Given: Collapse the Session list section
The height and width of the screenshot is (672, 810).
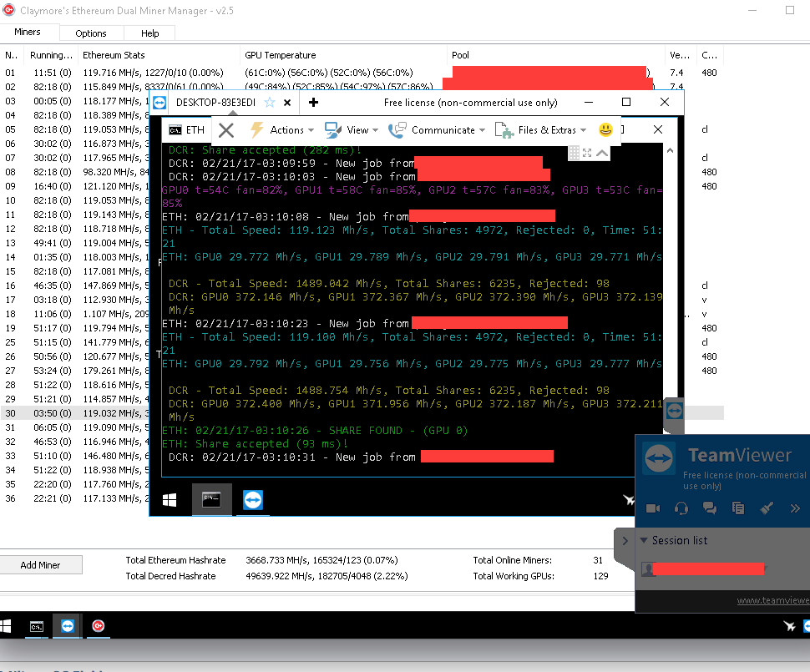Looking at the screenshot, I should (x=644, y=540).
